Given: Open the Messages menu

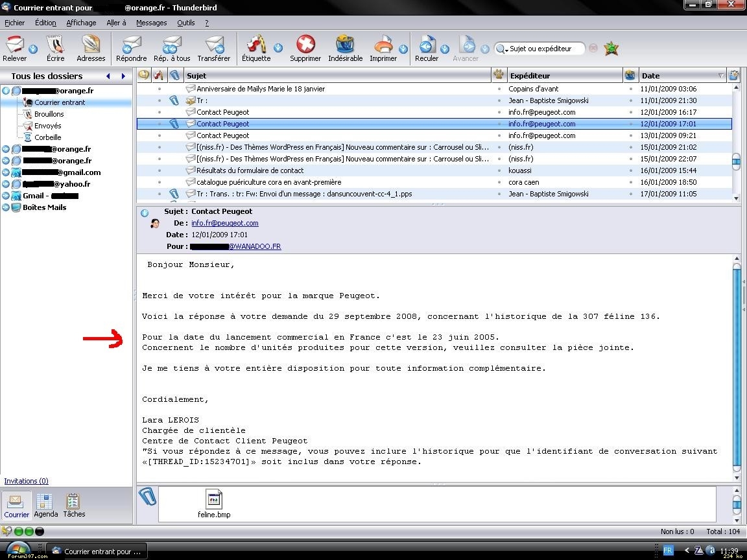Looking at the screenshot, I should click(x=152, y=23).
